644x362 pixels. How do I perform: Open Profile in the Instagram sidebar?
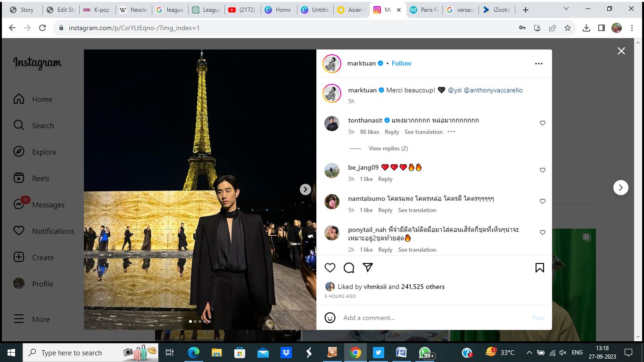click(33, 284)
